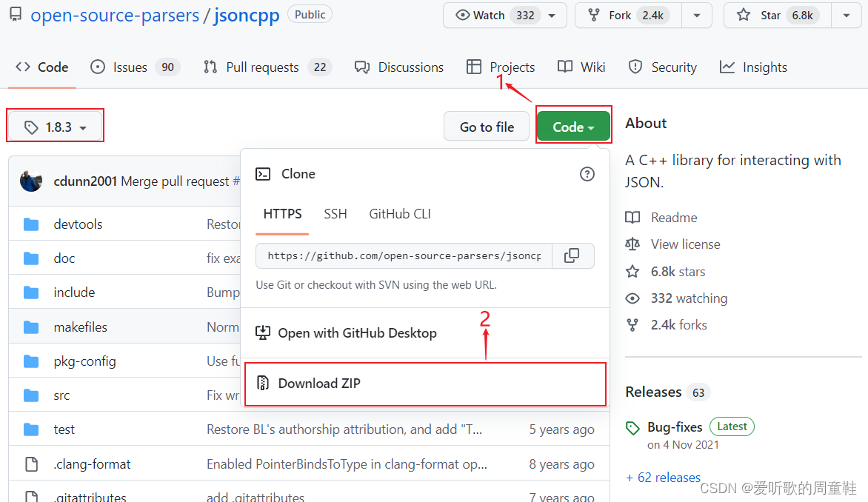Open the Readme link
Viewport: 868px width, 502px height.
click(674, 218)
